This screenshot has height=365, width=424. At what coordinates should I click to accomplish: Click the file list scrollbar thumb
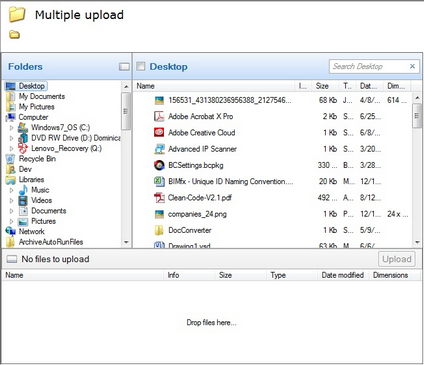pos(417,116)
